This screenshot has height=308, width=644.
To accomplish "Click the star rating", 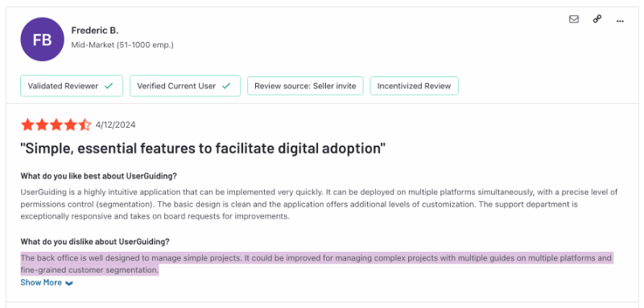I will [56, 125].
